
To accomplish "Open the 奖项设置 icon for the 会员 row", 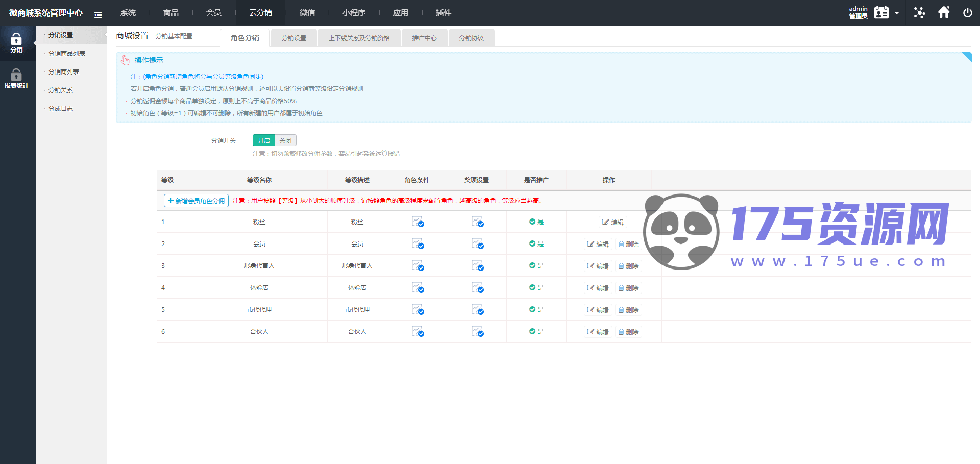I will click(477, 244).
